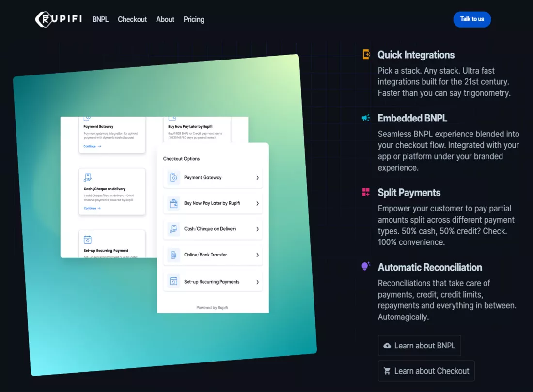The height and width of the screenshot is (392, 533).
Task: Click the Buy Now Pay Later wallet icon
Action: point(173,203)
